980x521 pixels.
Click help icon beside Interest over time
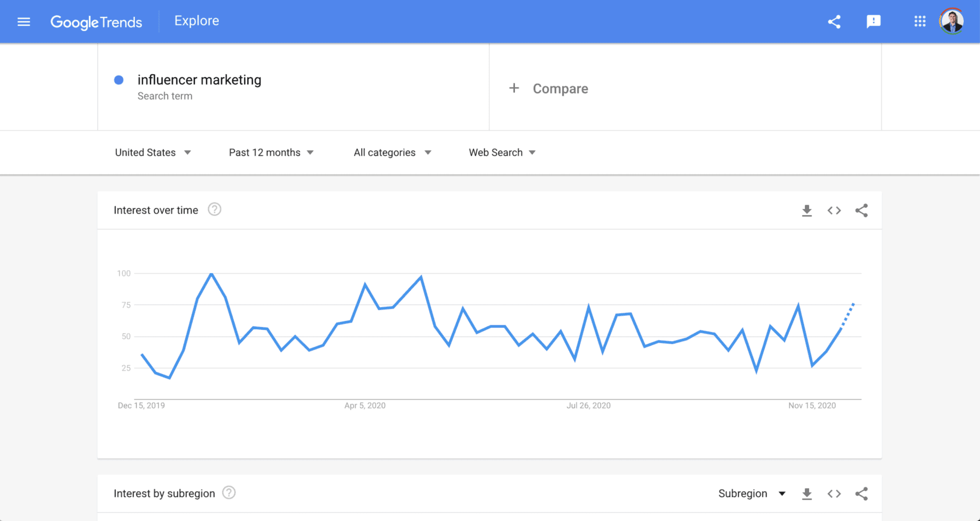tap(214, 210)
